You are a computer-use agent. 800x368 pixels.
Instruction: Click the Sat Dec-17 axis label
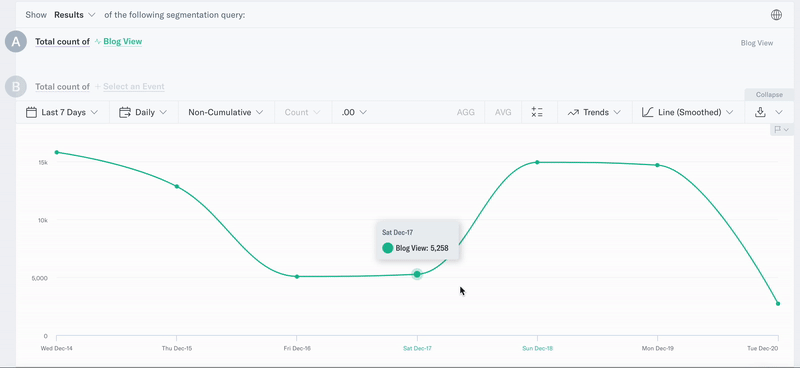[417, 349]
